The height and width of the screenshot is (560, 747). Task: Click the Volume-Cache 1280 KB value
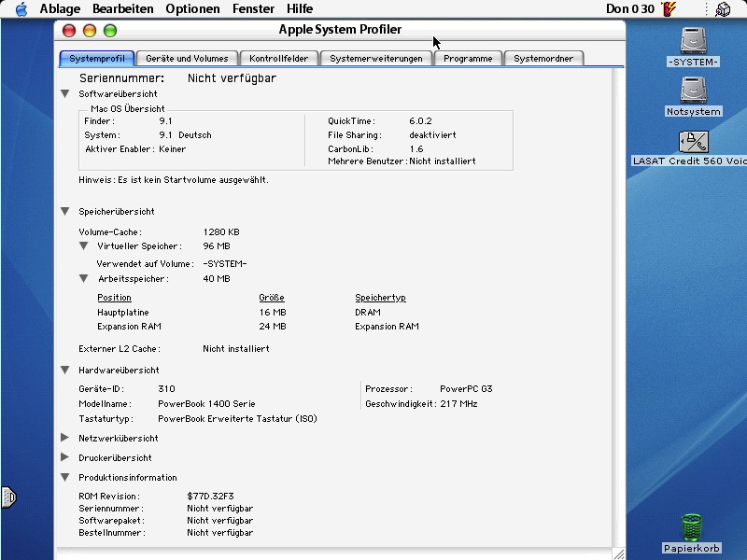221,232
